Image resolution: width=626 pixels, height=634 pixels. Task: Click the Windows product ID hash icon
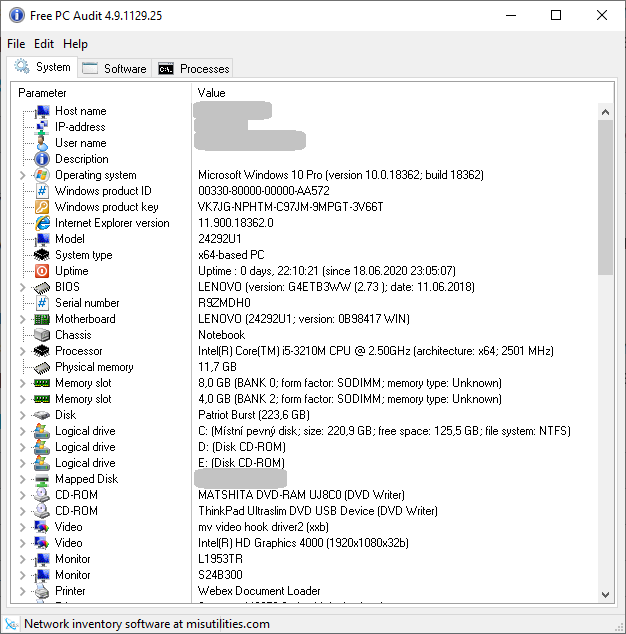tap(42, 191)
